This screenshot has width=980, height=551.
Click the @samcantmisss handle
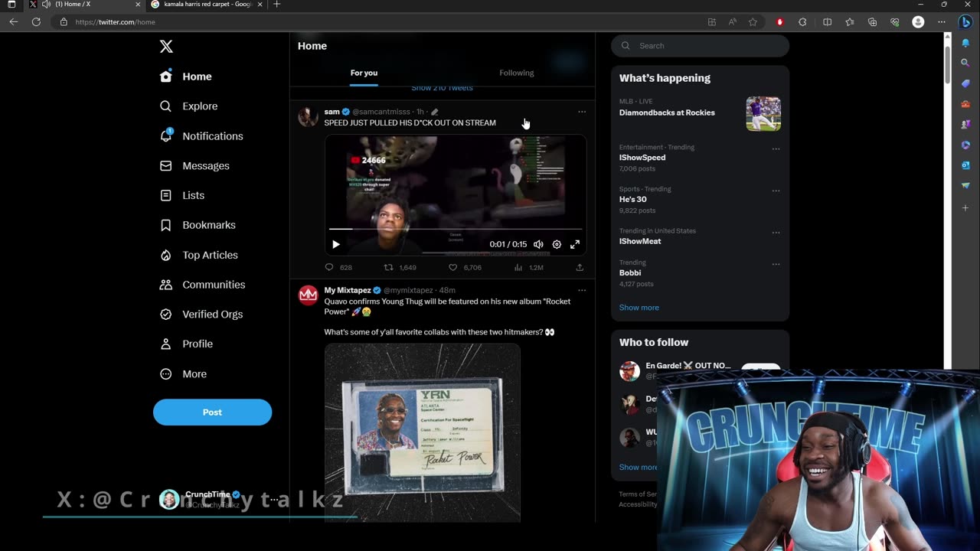click(381, 112)
